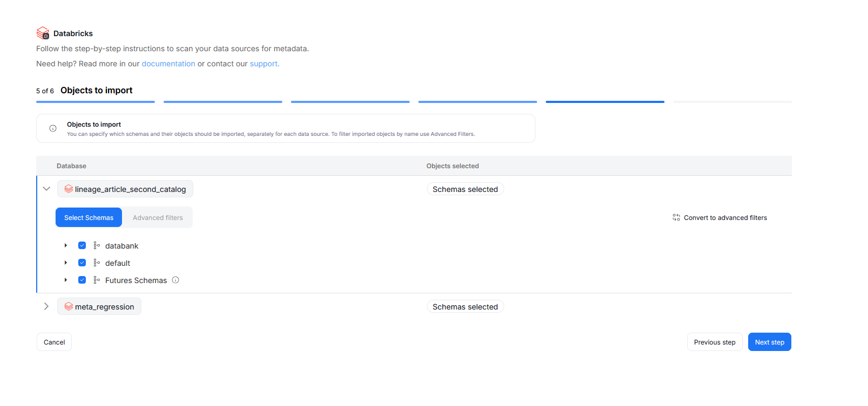Toggle the Futures Schemas checkbox

click(82, 280)
